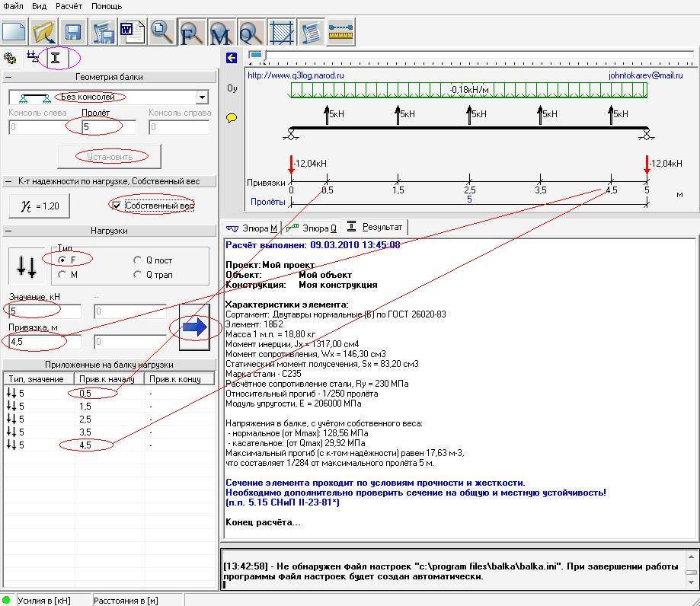
Task: Toggle the Собственный вес checkbox
Action: pyautogui.click(x=117, y=206)
